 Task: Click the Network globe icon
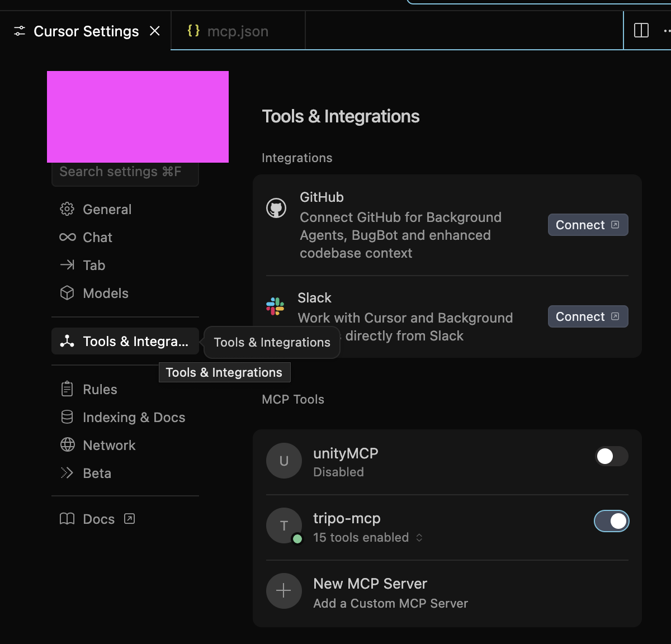pyautogui.click(x=67, y=445)
